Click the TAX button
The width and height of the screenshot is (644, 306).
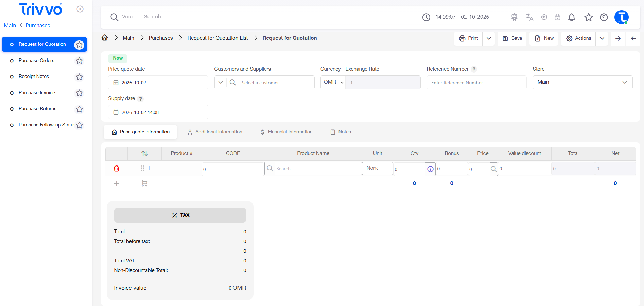pos(180,215)
